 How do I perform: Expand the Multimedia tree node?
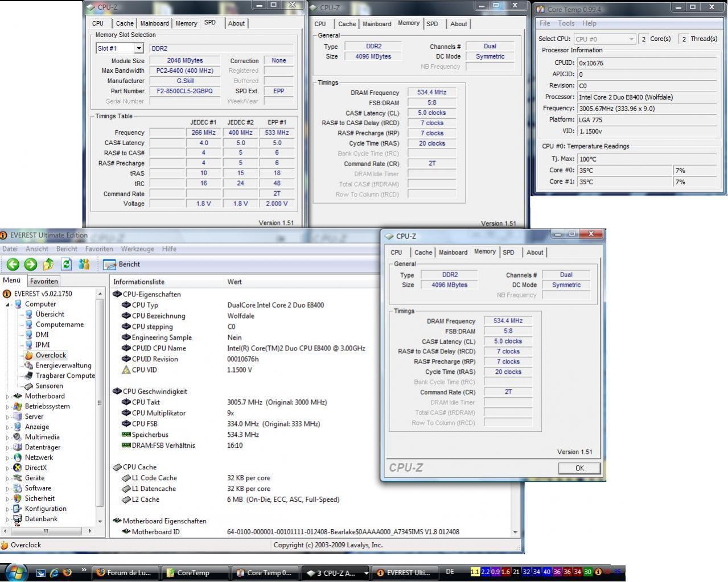[x=8, y=437]
